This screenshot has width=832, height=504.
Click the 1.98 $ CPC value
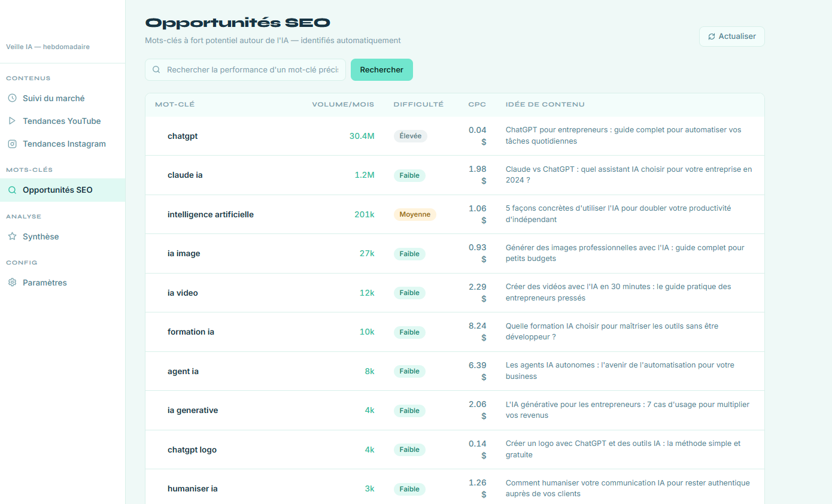(478, 175)
